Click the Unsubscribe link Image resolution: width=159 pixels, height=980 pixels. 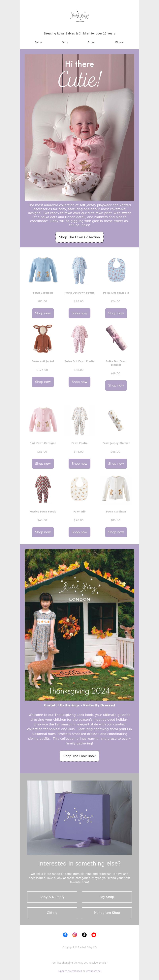coord(93,971)
